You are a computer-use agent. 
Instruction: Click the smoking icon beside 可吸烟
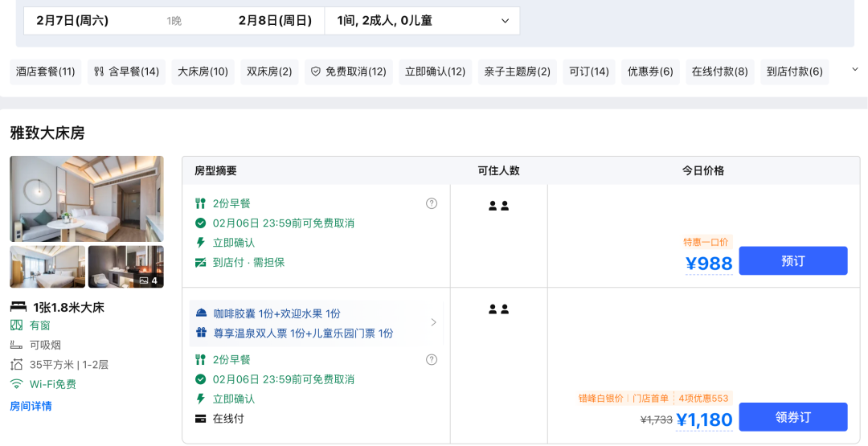[17, 346]
